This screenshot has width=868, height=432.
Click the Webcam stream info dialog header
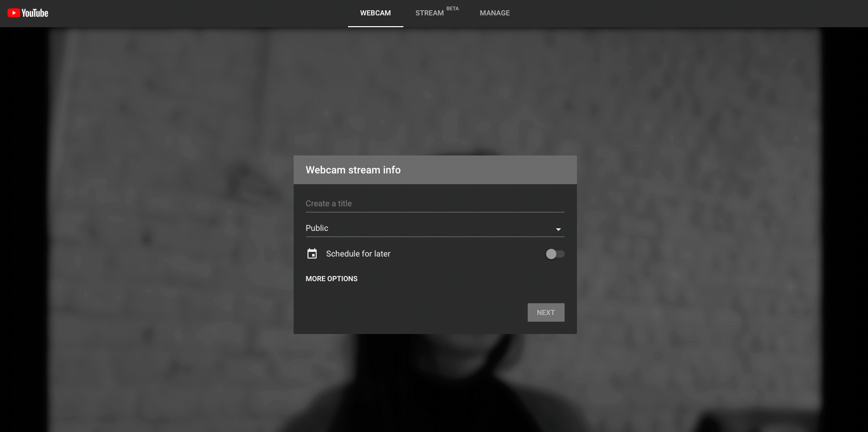pyautogui.click(x=435, y=170)
